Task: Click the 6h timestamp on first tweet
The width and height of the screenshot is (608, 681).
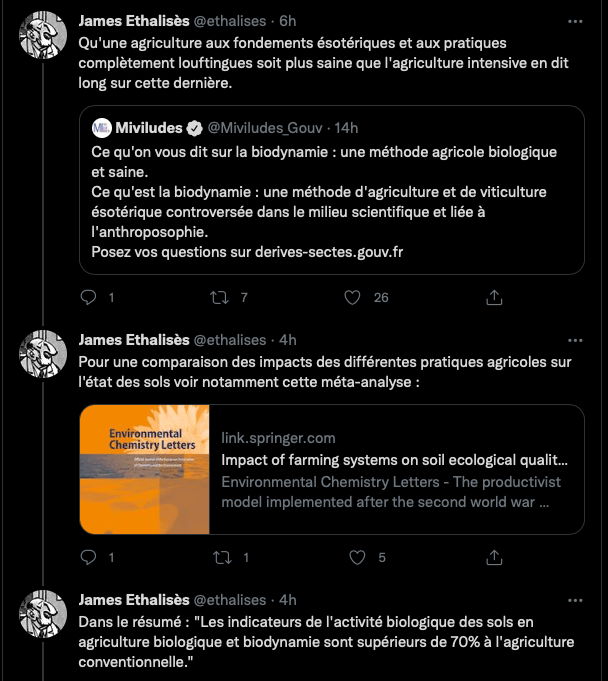Action: coord(287,21)
